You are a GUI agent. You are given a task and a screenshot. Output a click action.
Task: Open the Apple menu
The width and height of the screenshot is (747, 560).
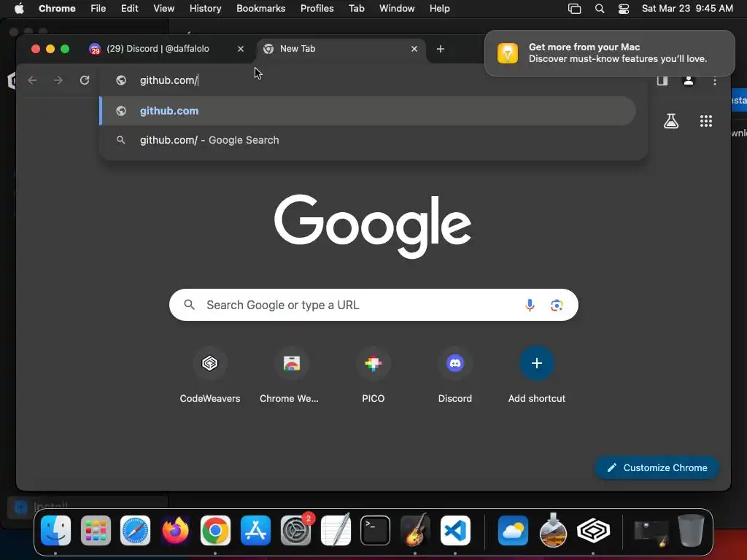[x=19, y=9]
